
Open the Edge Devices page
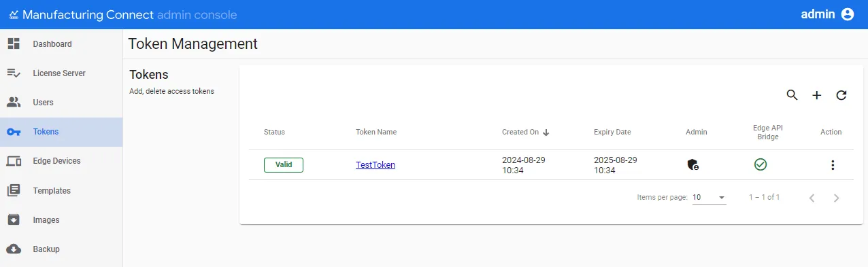pos(61,161)
